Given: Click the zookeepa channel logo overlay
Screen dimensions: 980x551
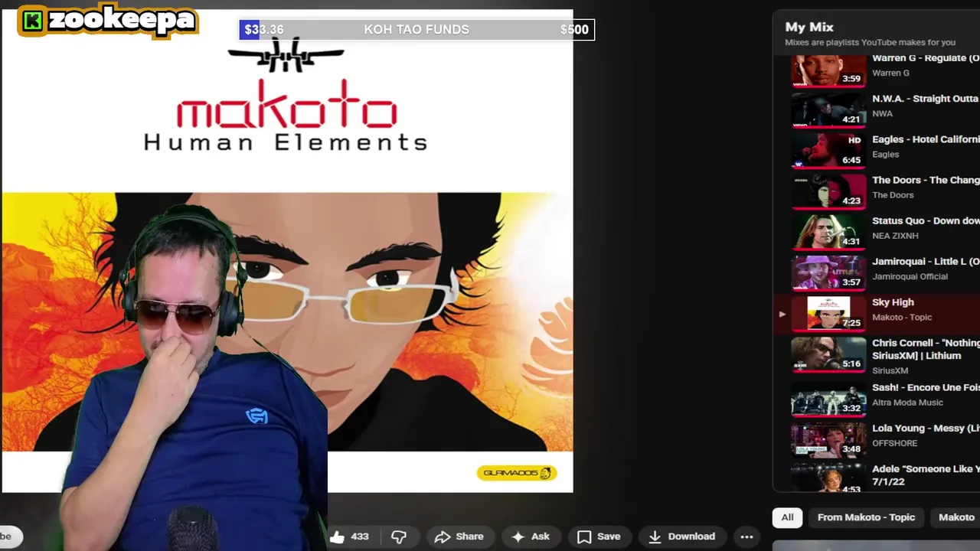Looking at the screenshot, I should click(108, 21).
